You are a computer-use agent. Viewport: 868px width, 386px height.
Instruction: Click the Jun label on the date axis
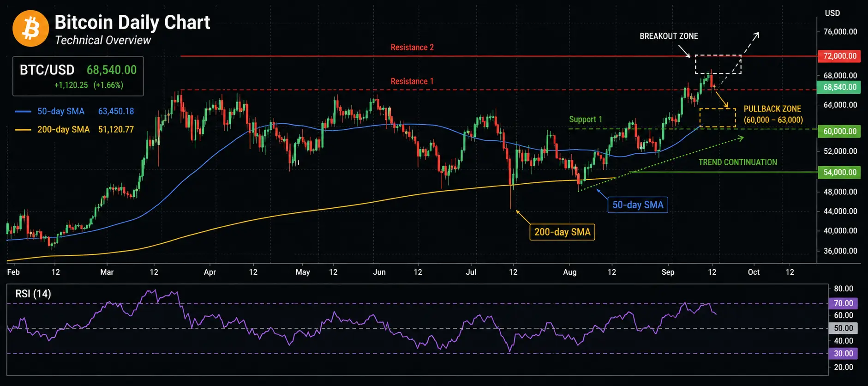379,272
